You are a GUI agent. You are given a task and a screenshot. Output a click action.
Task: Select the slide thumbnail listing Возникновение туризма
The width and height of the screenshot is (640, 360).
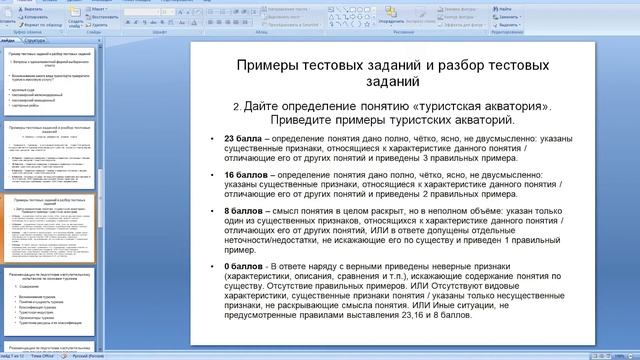[49, 302]
